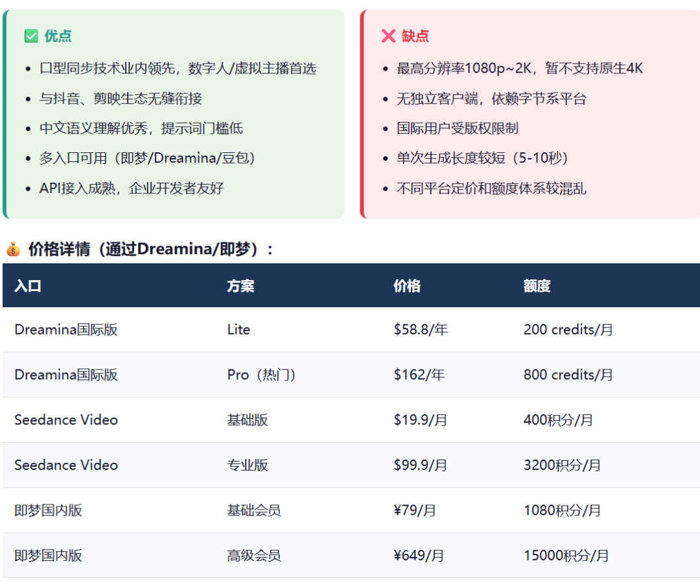Click the money bag icon before 价格详情
This screenshot has height=588, width=700.
(14, 249)
